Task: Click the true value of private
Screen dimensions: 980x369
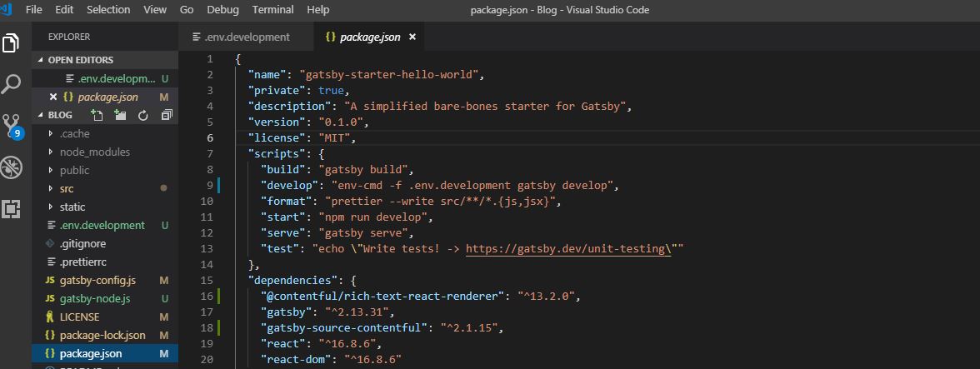Action: tap(332, 91)
